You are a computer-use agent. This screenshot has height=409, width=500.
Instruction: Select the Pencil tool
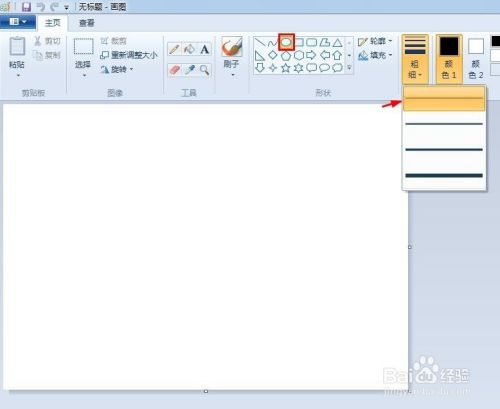(x=175, y=49)
